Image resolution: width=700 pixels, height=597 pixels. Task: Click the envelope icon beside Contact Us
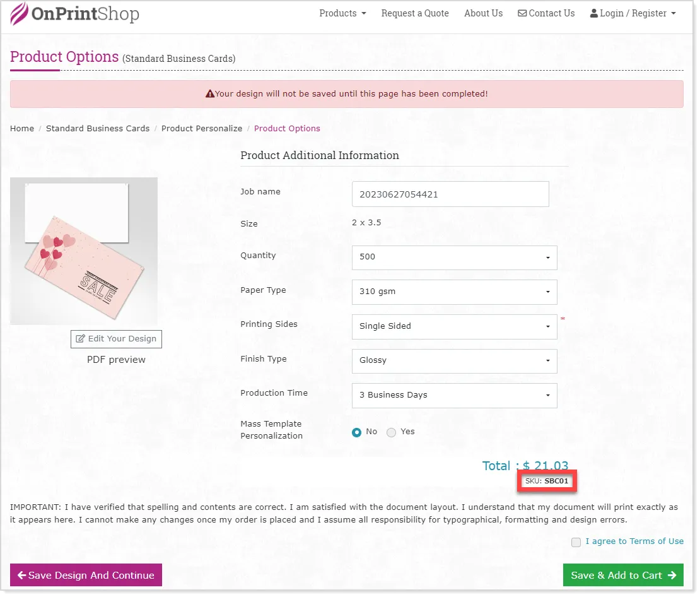[x=522, y=13]
